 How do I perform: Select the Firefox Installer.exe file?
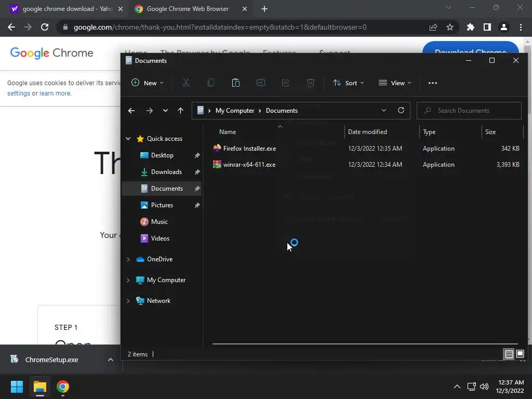pos(249,148)
